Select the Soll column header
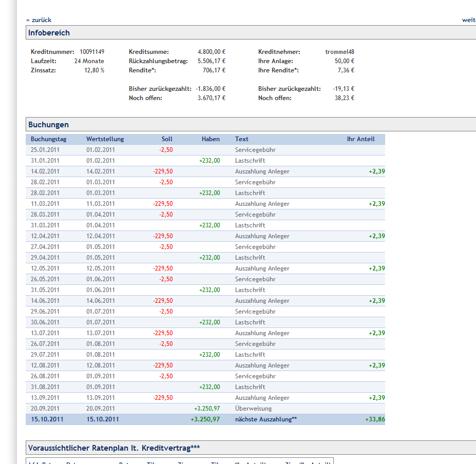 [167, 139]
